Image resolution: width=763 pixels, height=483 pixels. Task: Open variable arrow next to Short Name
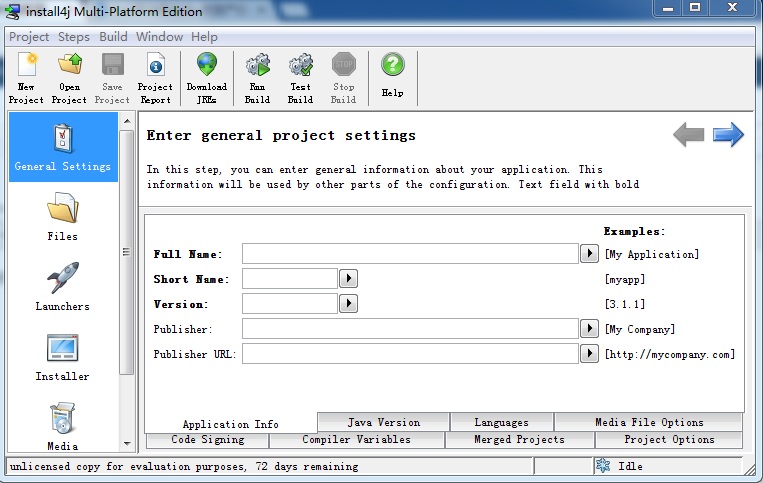pyautogui.click(x=348, y=279)
